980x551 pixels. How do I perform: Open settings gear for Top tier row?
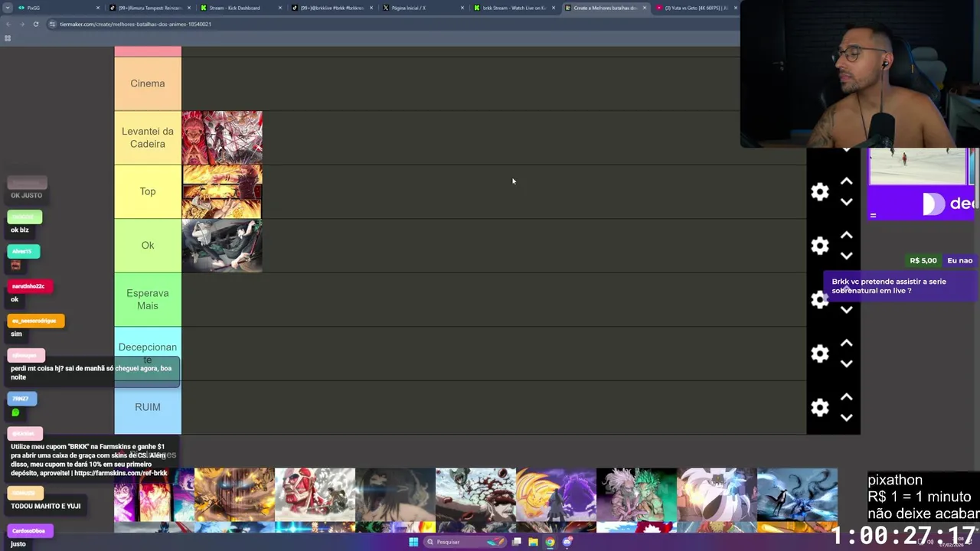820,191
